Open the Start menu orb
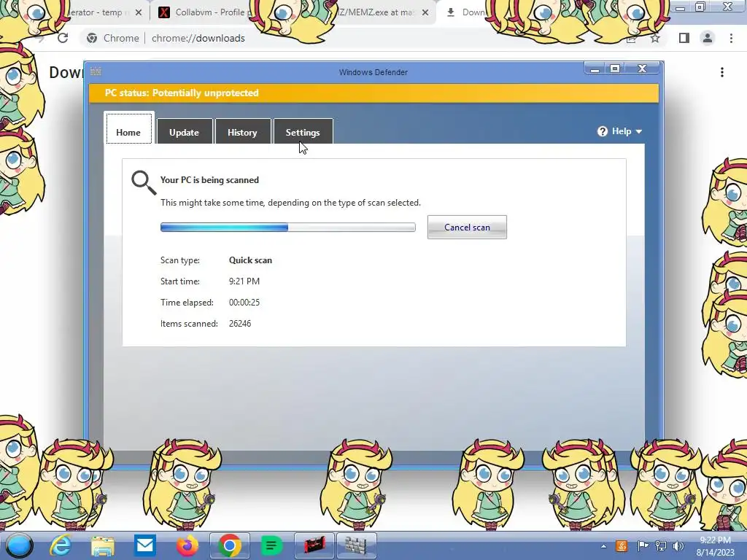 [19, 545]
